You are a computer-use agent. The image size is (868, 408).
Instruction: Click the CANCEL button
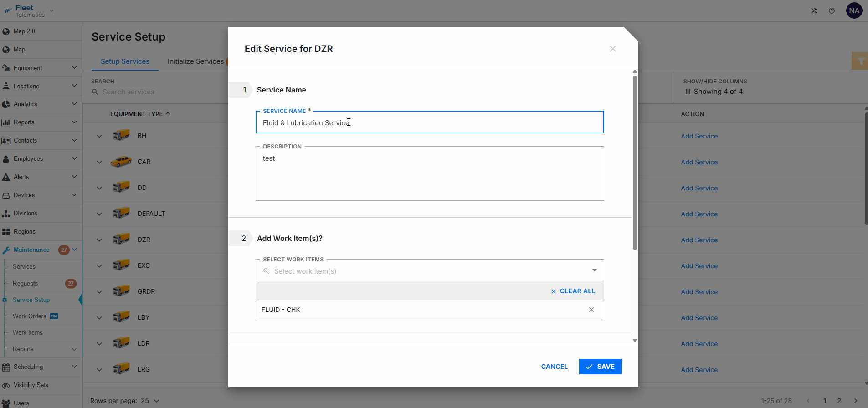pos(555,367)
